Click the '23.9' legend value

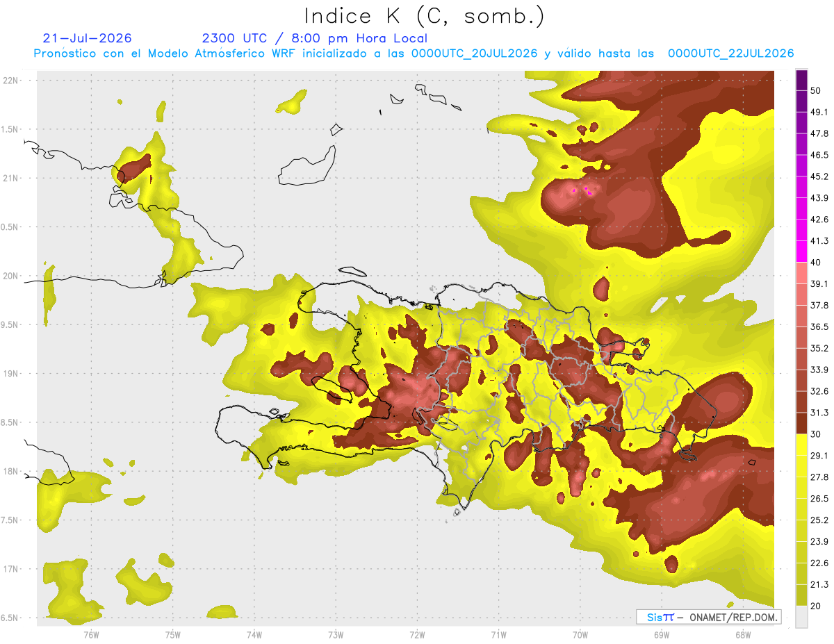pyautogui.click(x=819, y=542)
